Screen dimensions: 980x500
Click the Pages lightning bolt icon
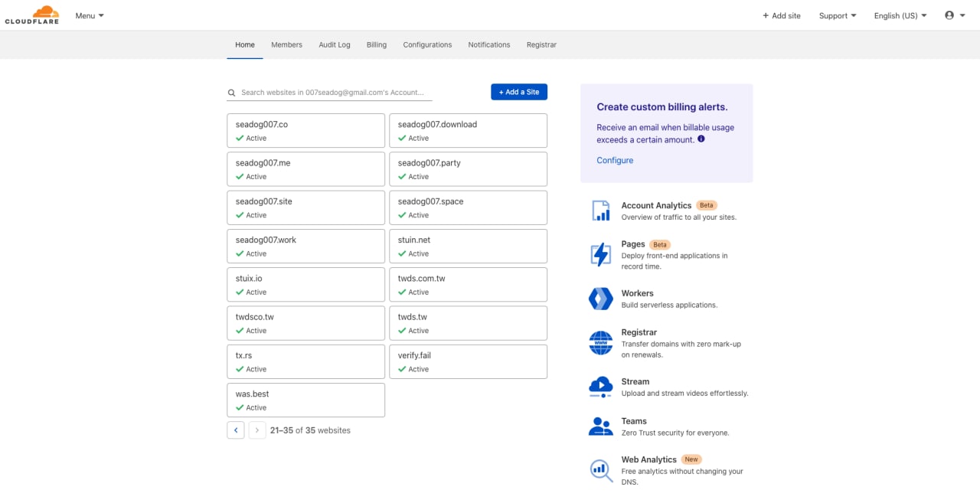point(601,254)
